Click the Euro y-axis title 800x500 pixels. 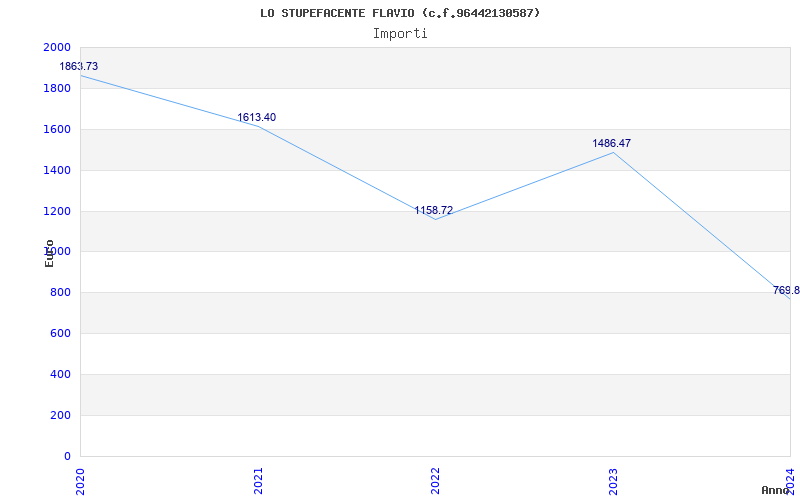click(x=49, y=253)
